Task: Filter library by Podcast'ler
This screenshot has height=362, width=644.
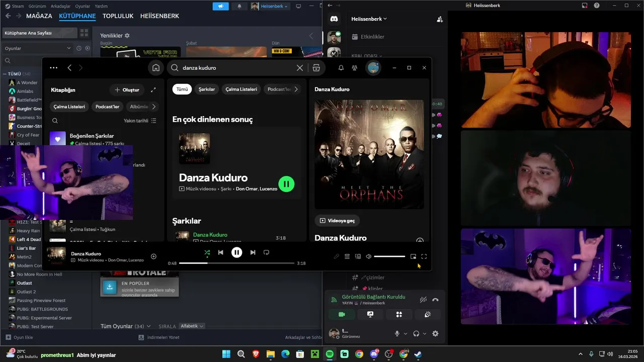Action: click(107, 107)
